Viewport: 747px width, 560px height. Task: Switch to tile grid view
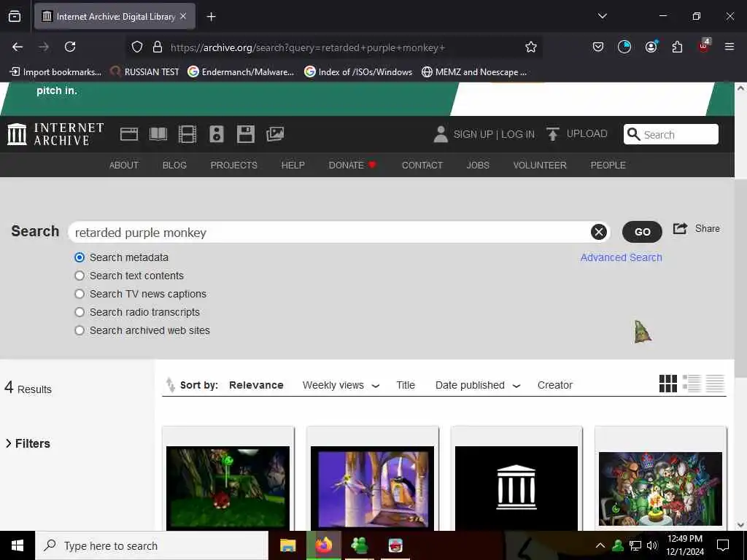pos(668,384)
